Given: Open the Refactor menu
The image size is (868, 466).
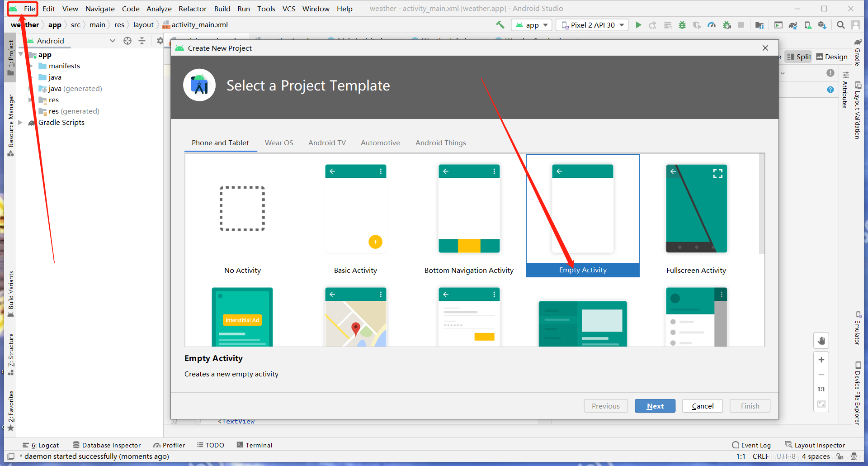Looking at the screenshot, I should tap(192, 9).
